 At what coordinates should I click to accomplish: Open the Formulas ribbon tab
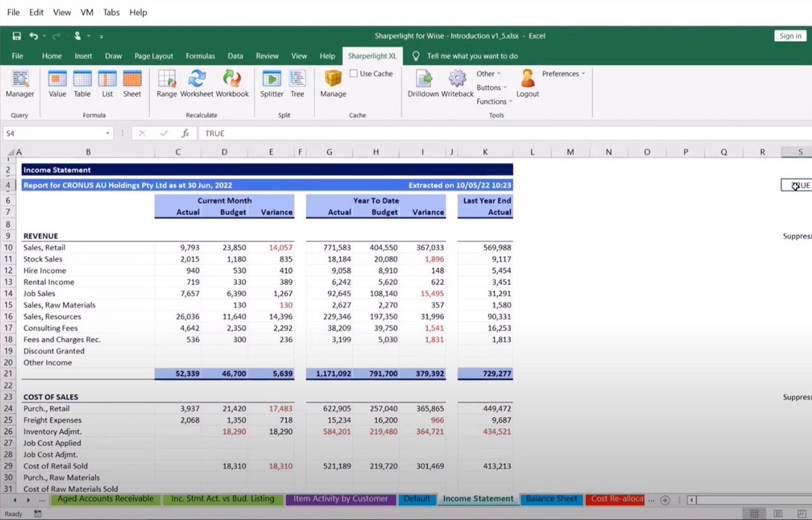click(200, 56)
